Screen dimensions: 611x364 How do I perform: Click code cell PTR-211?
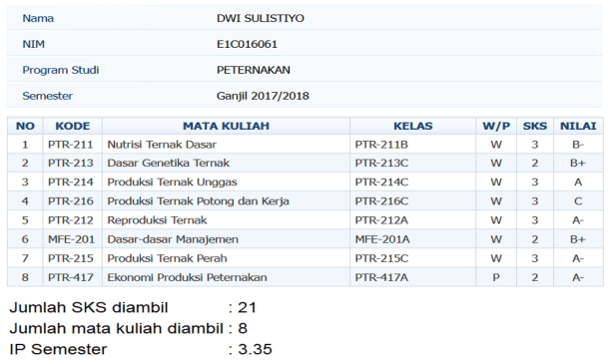coord(71,145)
